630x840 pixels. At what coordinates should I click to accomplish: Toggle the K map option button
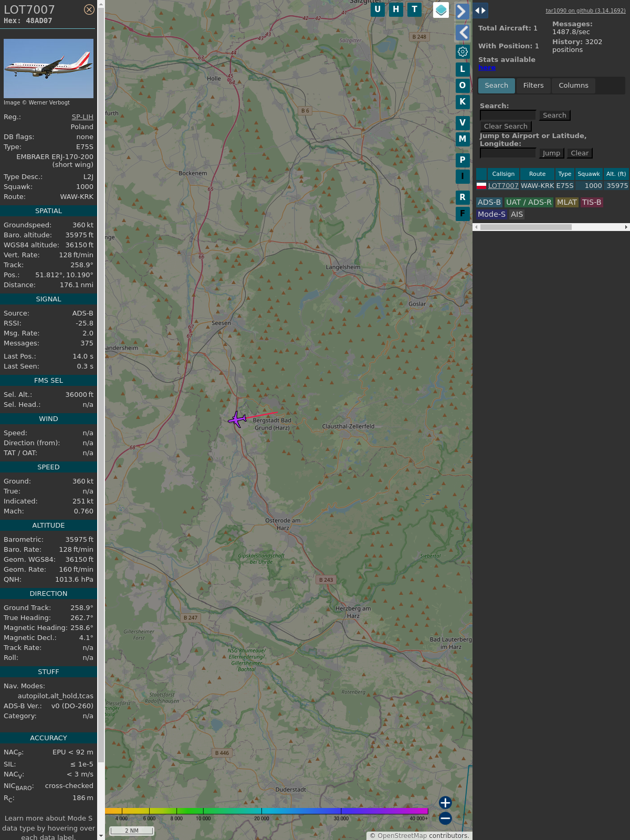click(463, 102)
